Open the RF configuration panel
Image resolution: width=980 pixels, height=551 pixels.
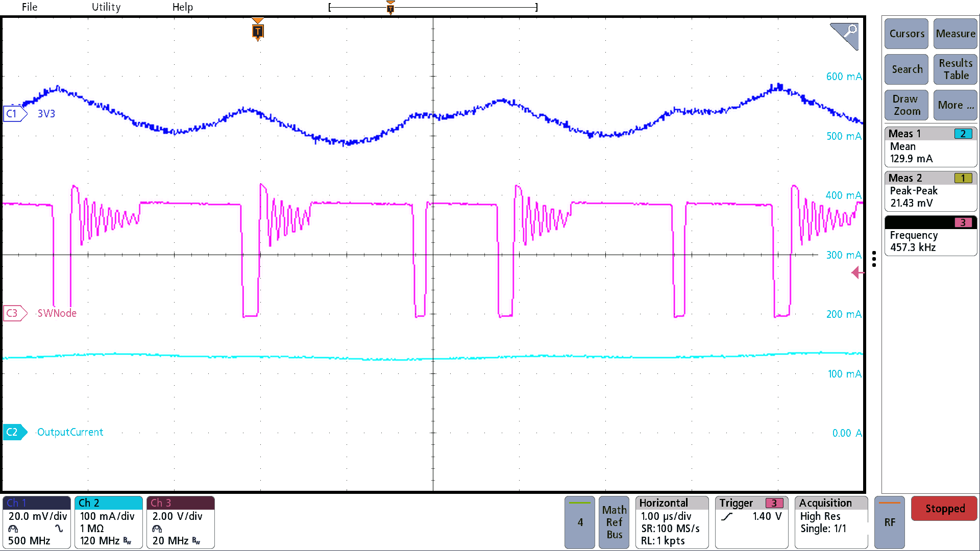[x=889, y=522]
